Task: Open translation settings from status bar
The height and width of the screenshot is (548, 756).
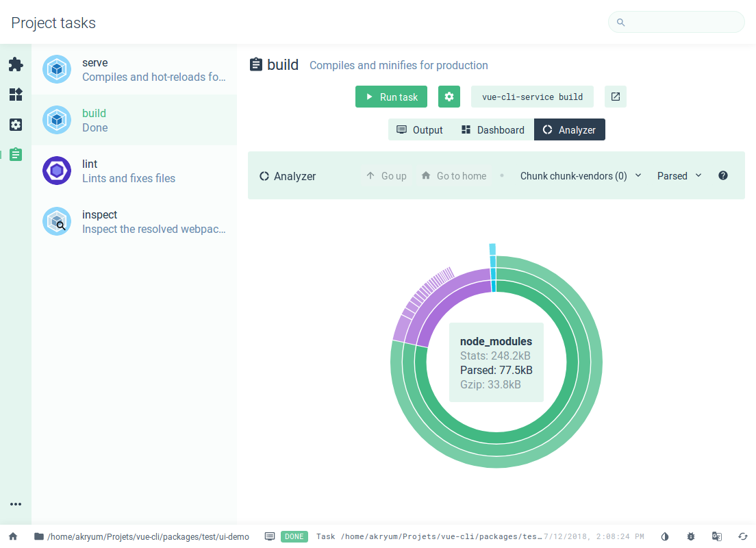Action: coord(716,536)
